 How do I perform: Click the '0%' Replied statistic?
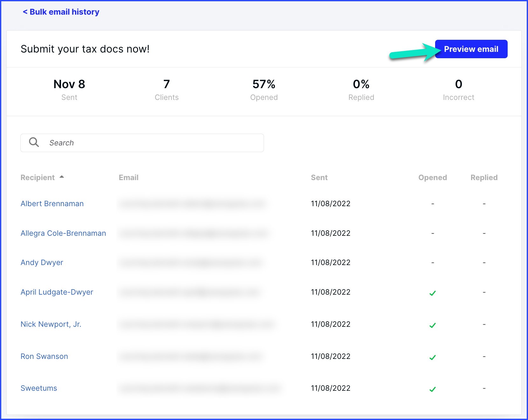pyautogui.click(x=361, y=90)
